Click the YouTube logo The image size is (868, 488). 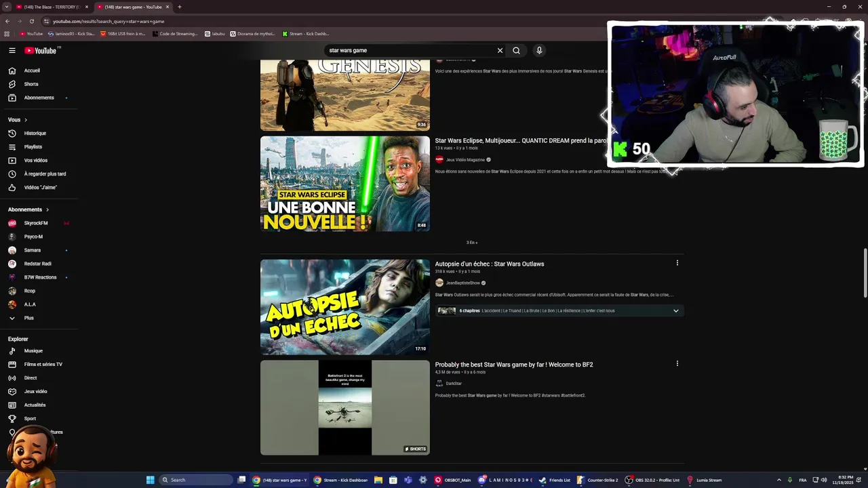42,50
